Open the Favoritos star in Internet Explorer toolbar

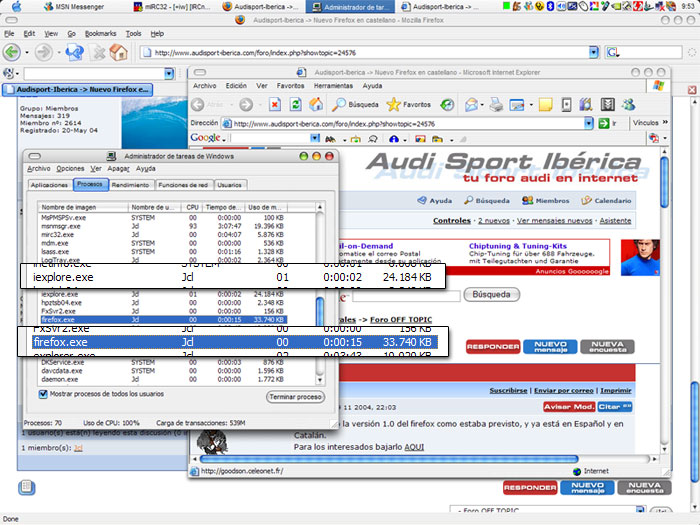tap(408, 104)
